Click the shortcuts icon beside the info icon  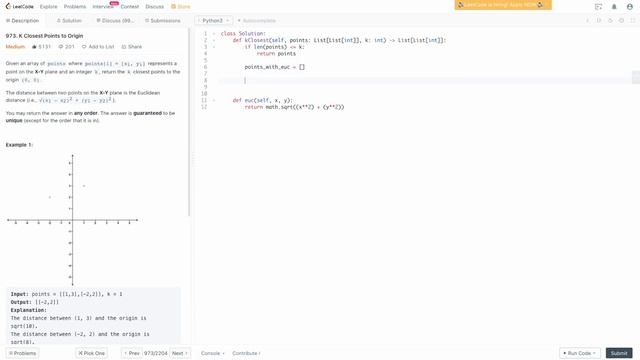[599, 20]
